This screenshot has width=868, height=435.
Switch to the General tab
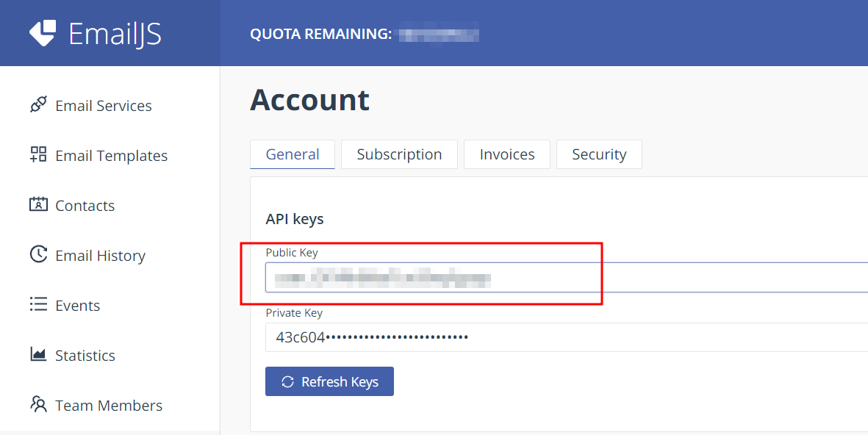click(293, 154)
